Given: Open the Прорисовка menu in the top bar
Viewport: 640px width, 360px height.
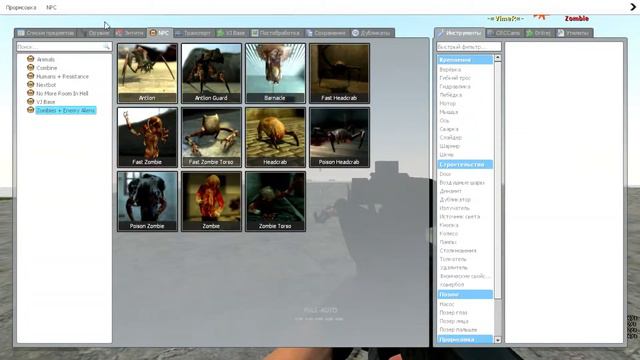Looking at the screenshot, I should [21, 7].
